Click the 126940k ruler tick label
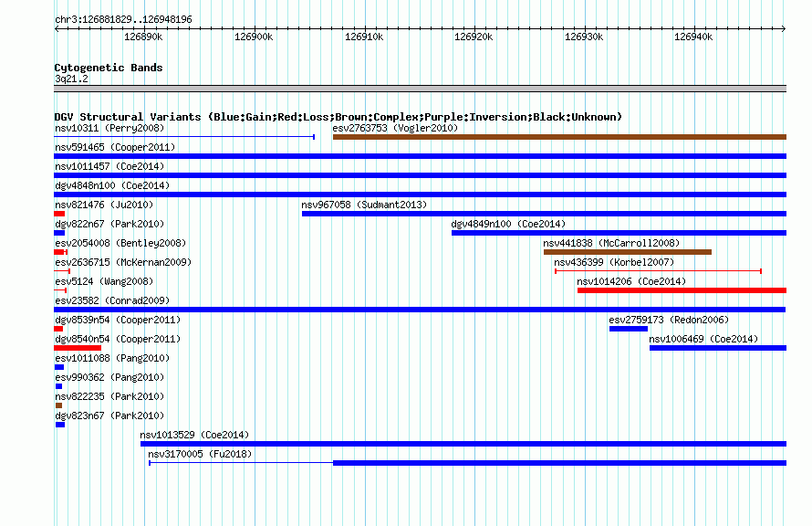The height and width of the screenshot is (526, 812). pyautogui.click(x=693, y=37)
